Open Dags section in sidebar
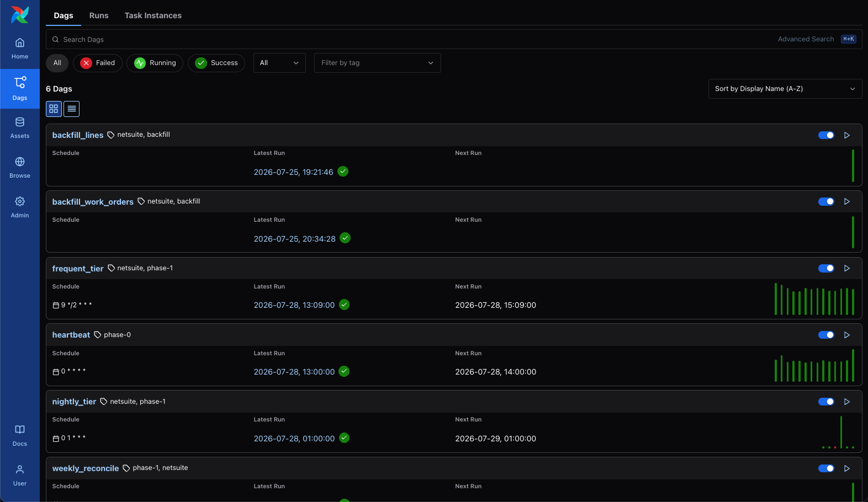The height and width of the screenshot is (502, 868). click(20, 88)
